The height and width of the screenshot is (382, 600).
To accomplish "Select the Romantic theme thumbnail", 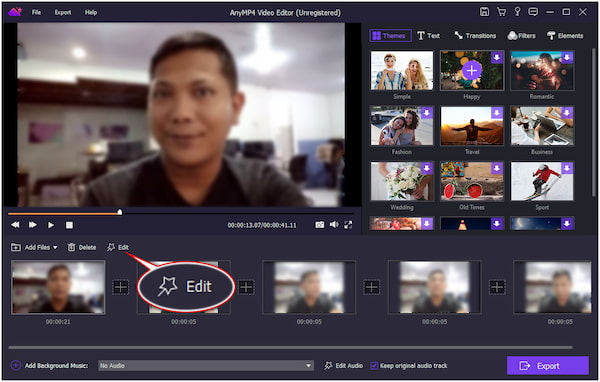I will (x=542, y=71).
